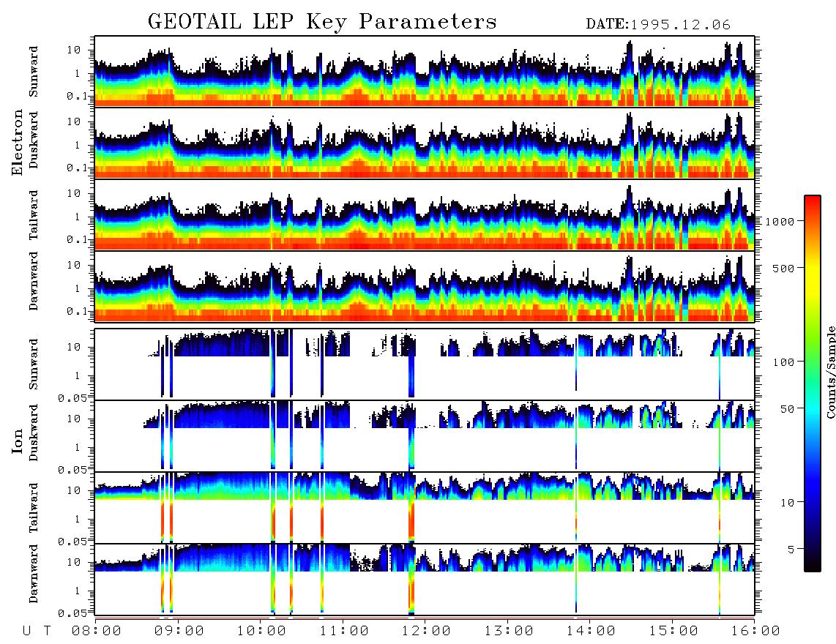Image resolution: width=836 pixels, height=644 pixels.
Task: Select the '11:00' time tick label
Action: click(344, 632)
